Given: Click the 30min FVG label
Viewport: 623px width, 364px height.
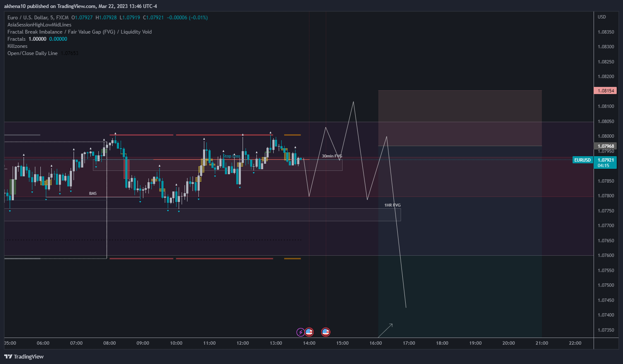Looking at the screenshot, I should (332, 156).
